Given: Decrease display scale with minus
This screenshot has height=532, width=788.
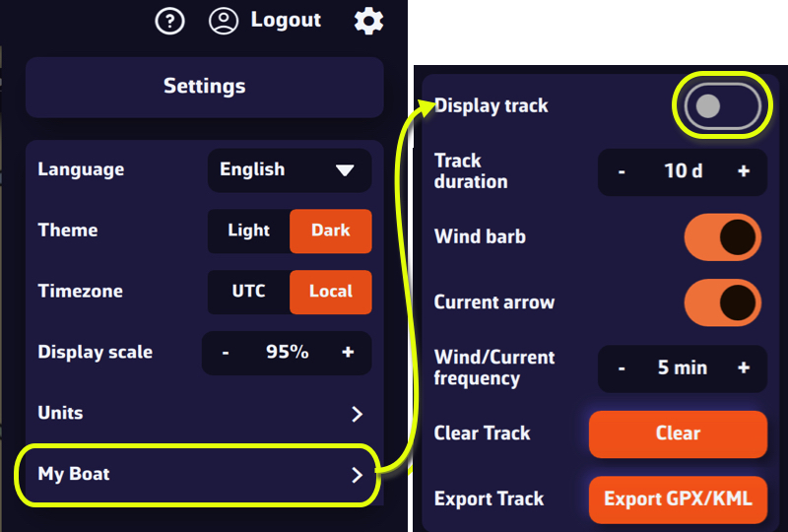Looking at the screenshot, I should click(x=226, y=353).
